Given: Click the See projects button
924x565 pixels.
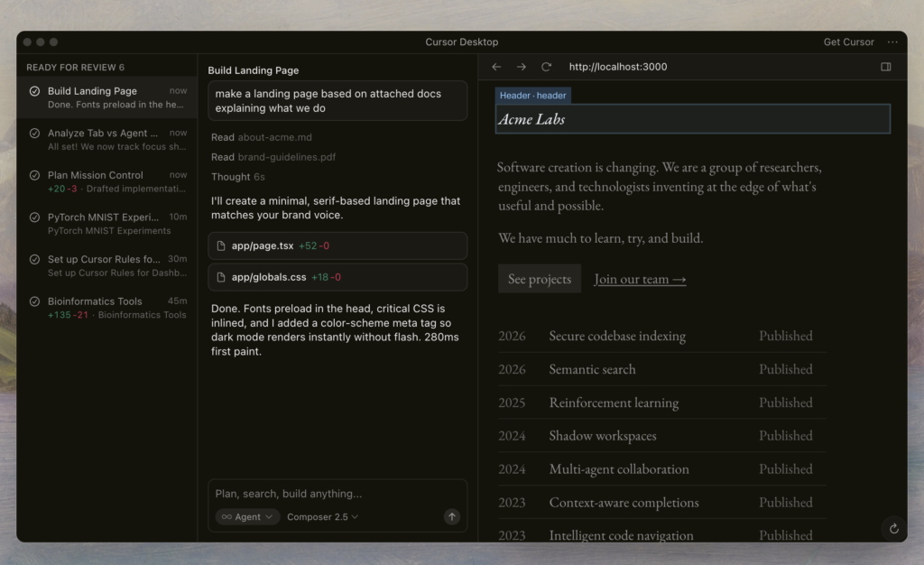Looking at the screenshot, I should point(540,279).
